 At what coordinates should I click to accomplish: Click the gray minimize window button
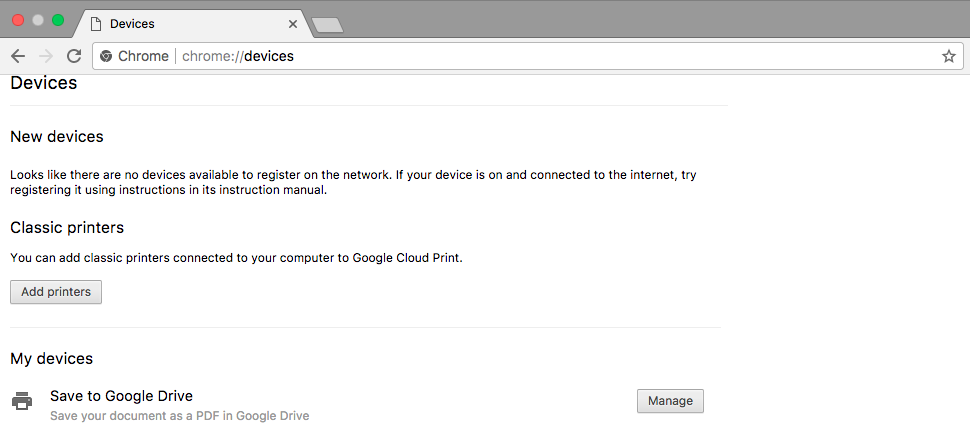[x=38, y=20]
